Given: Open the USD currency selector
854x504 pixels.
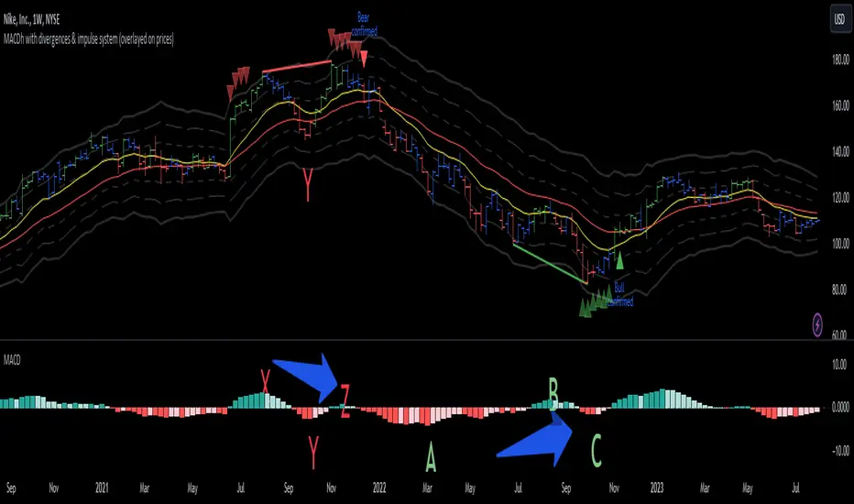Looking at the screenshot, I should tap(839, 19).
